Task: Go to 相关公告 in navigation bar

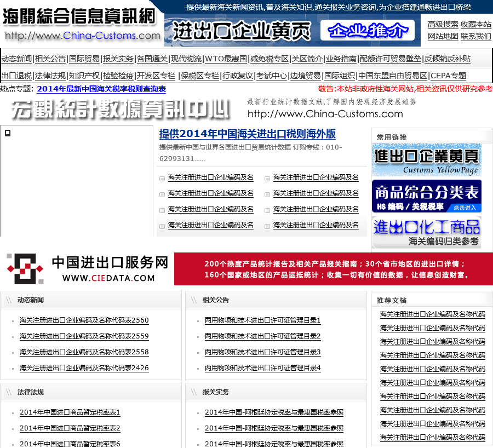Action: pyautogui.click(x=50, y=59)
